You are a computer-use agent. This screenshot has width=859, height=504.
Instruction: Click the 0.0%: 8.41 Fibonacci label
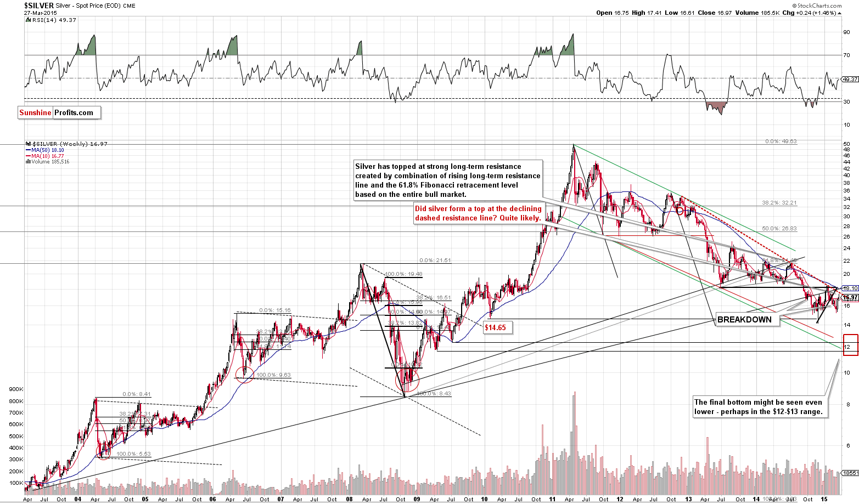(x=136, y=394)
